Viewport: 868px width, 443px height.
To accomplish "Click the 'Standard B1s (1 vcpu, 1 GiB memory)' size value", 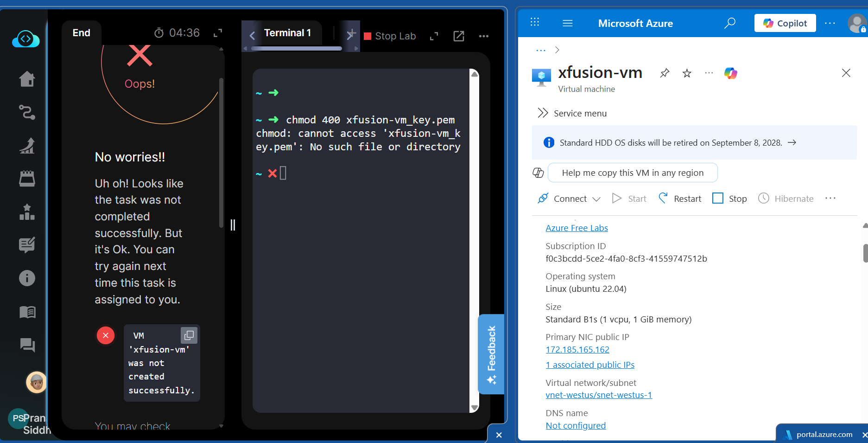I will tap(618, 320).
